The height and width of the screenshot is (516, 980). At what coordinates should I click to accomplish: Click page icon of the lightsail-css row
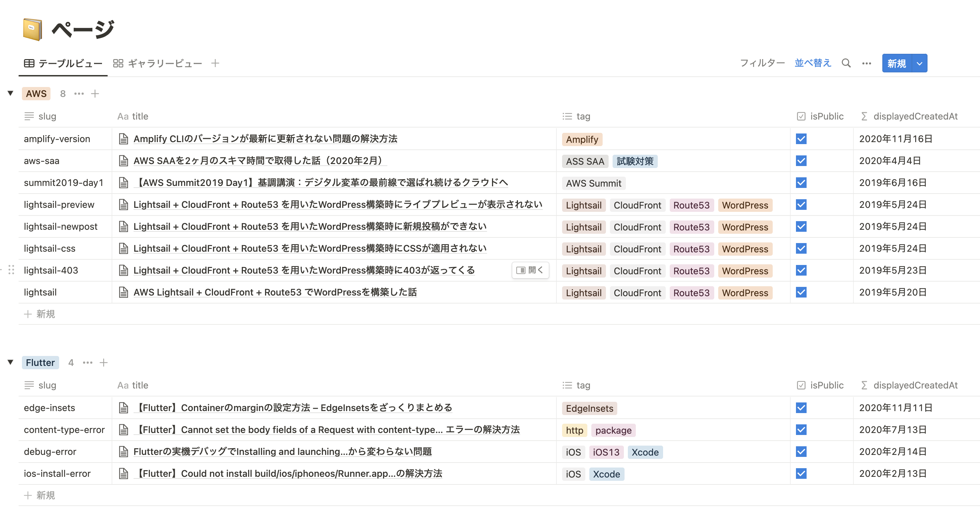pyautogui.click(x=123, y=248)
